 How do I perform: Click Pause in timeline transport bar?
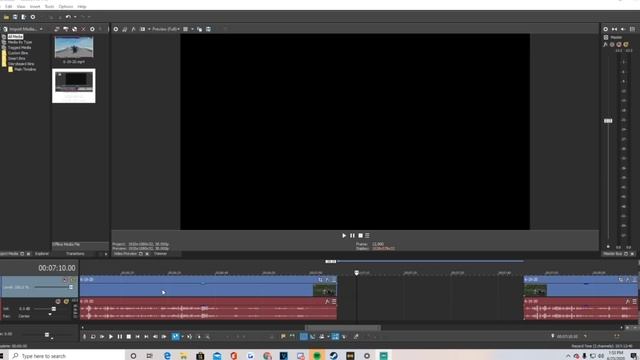tap(120, 337)
